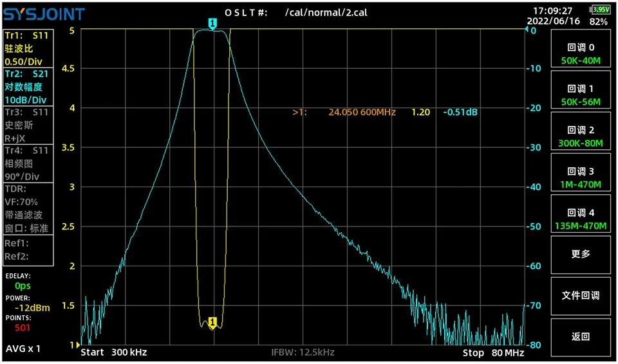Click the VF:70% velocity factor
Image resolution: width=618 pixels, height=364 pixels.
pyautogui.click(x=21, y=202)
